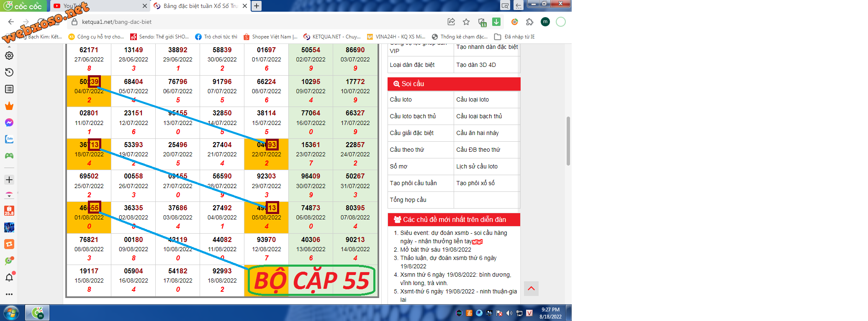Screen dimensions: 868x321
Task: Launch Zalo from the sidebar
Action: click(9, 139)
